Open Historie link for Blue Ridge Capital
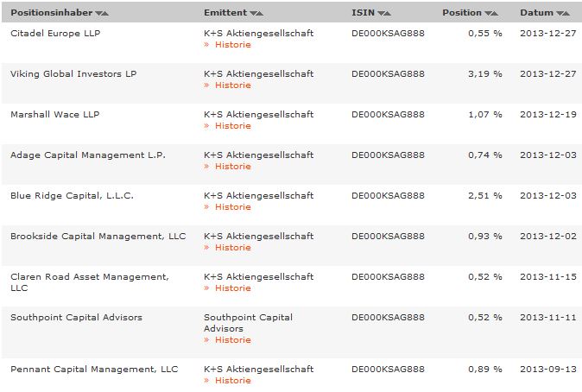 pos(232,207)
